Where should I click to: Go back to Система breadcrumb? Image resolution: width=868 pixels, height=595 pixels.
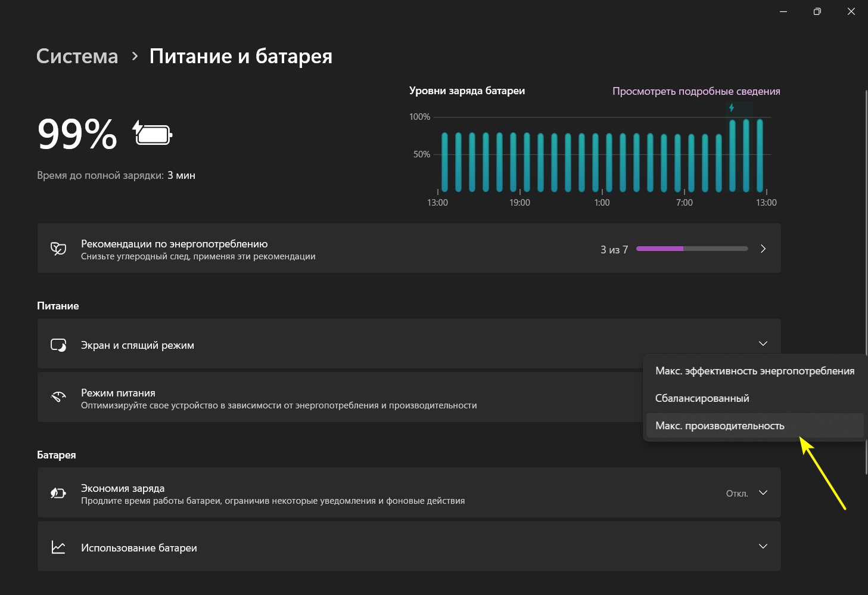point(77,56)
